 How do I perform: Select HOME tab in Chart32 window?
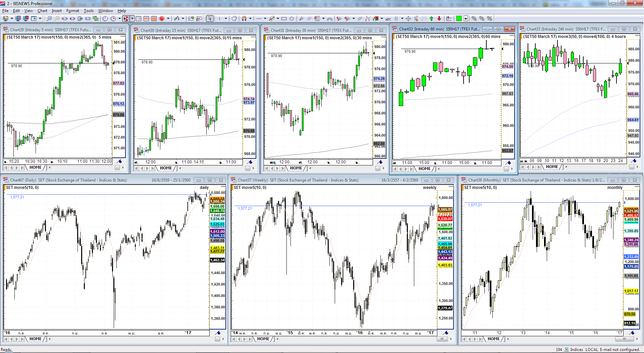425,169
